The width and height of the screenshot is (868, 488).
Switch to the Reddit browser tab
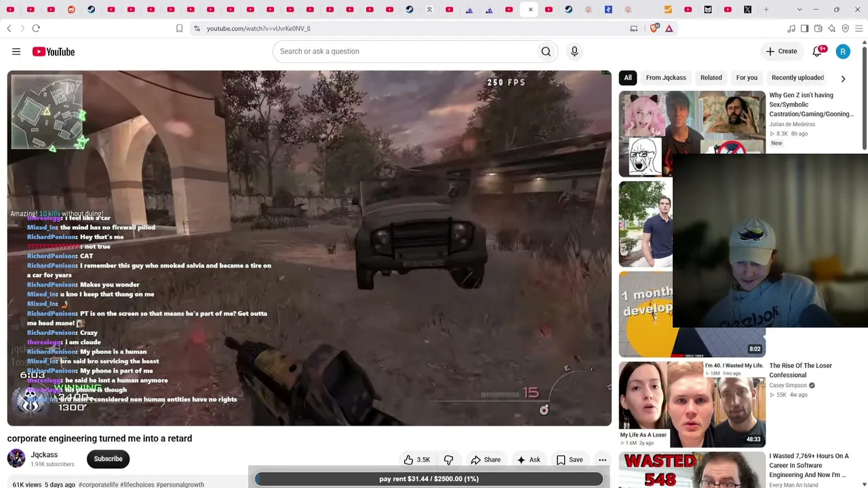(71, 9)
